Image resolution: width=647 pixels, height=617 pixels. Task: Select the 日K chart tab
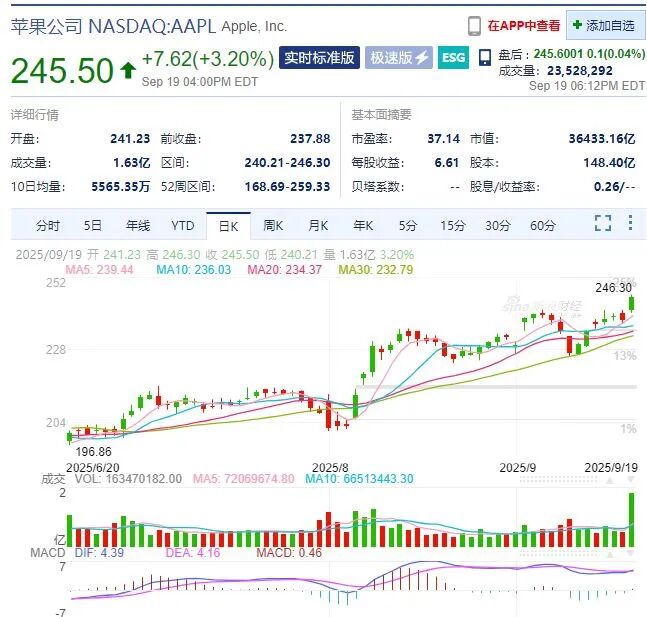tap(229, 226)
